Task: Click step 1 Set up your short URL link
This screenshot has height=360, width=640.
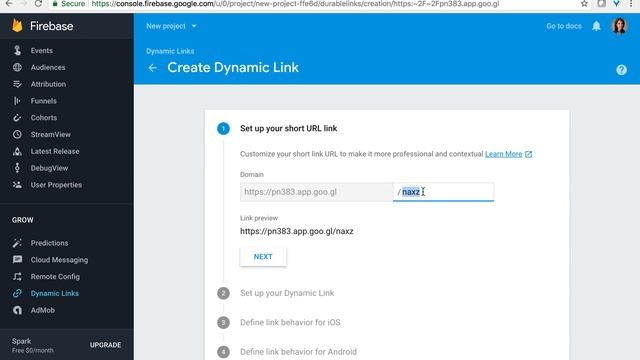Action: tap(289, 129)
